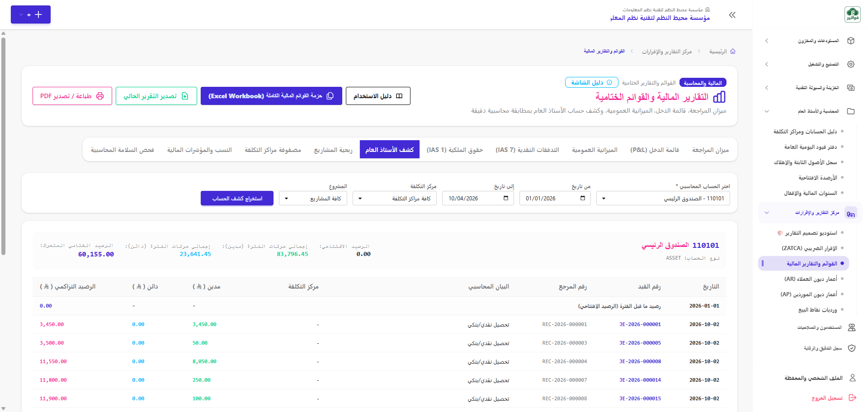Open journal entry JE-2026-000014 link
The width and height of the screenshot is (868, 412).
pos(640,380)
